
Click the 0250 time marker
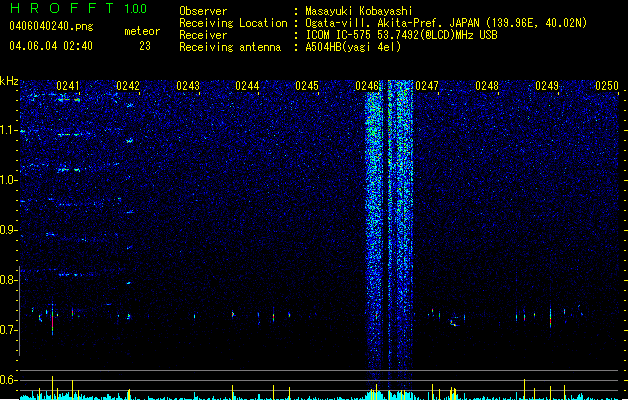(x=607, y=85)
